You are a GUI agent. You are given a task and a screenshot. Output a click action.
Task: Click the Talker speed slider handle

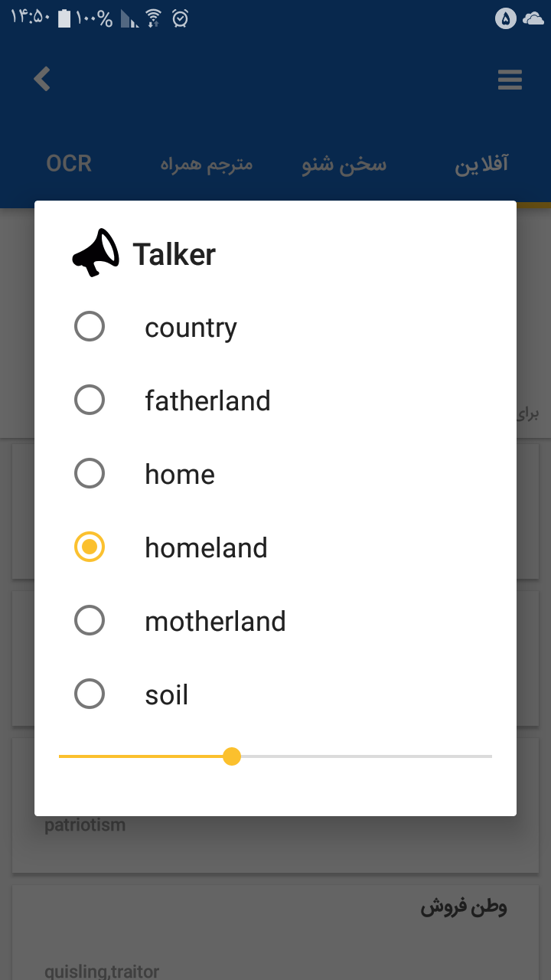tap(232, 756)
